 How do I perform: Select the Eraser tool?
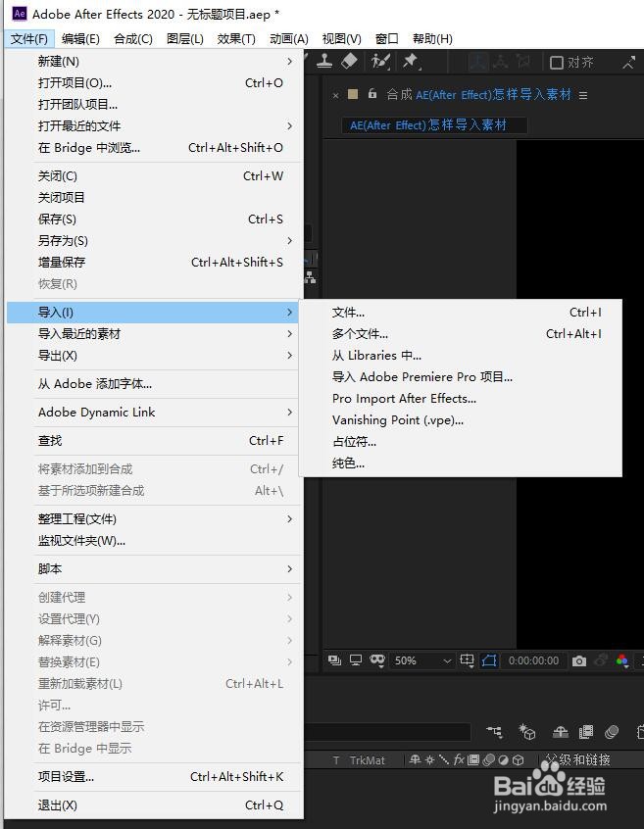[x=349, y=62]
